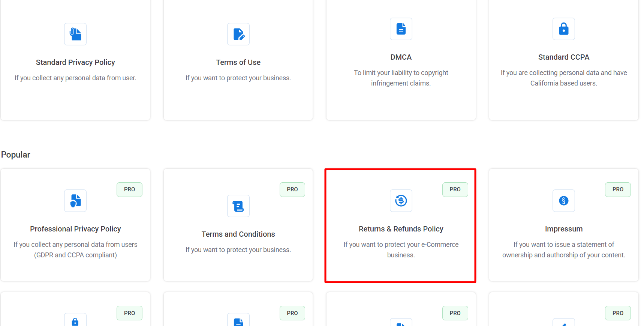Click the document icon below Terms and Conditions card
The image size is (644, 326).
pyautogui.click(x=238, y=322)
